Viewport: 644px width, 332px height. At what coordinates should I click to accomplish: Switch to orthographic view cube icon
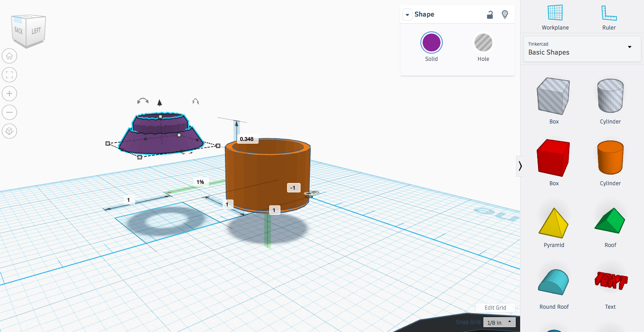coord(9,131)
